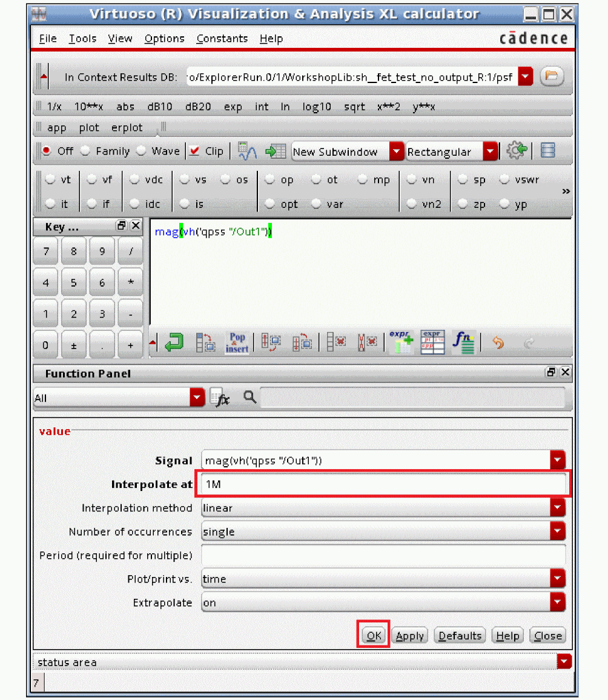Click the Defaults button
Image resolution: width=608 pixels, height=700 pixels.
coord(460,635)
